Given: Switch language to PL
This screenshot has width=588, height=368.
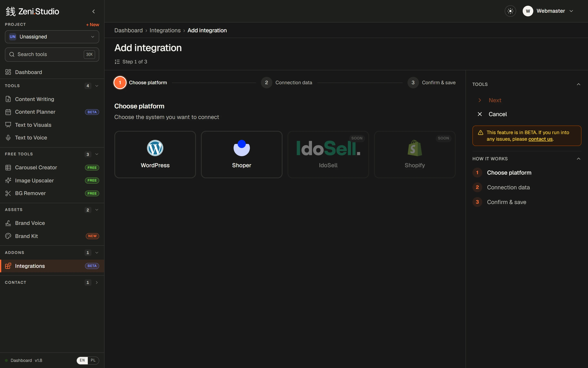Looking at the screenshot, I should (x=93, y=360).
